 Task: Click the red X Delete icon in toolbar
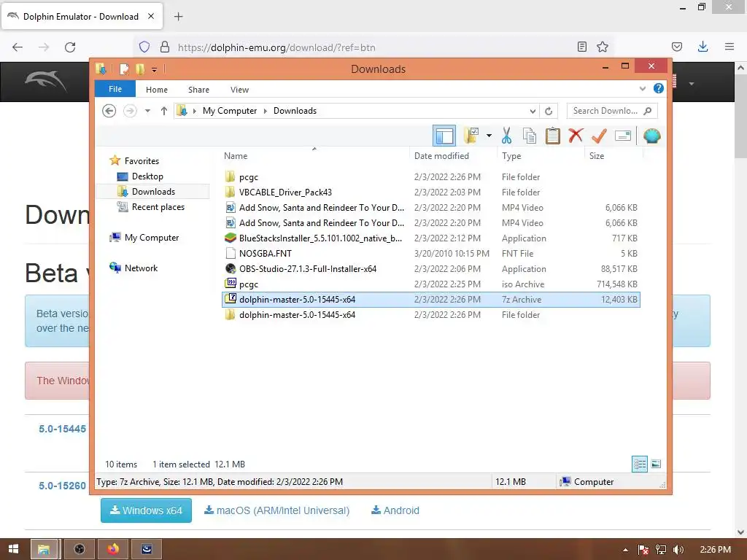[x=576, y=135]
